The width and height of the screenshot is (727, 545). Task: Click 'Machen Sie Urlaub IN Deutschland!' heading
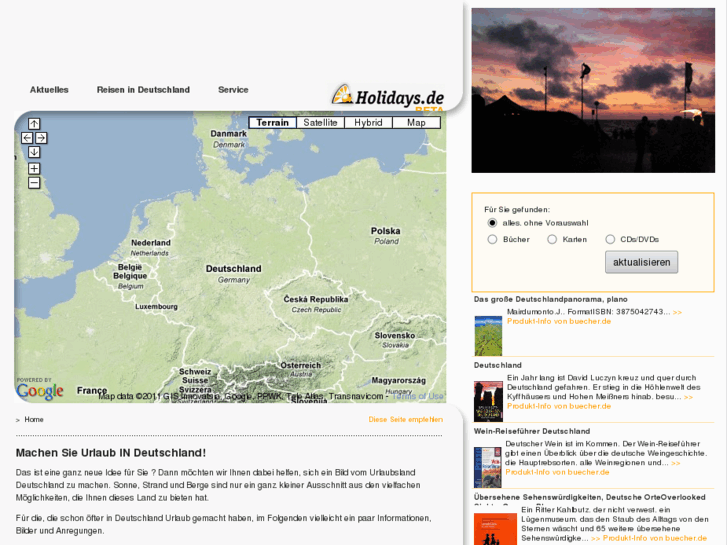[x=111, y=453]
